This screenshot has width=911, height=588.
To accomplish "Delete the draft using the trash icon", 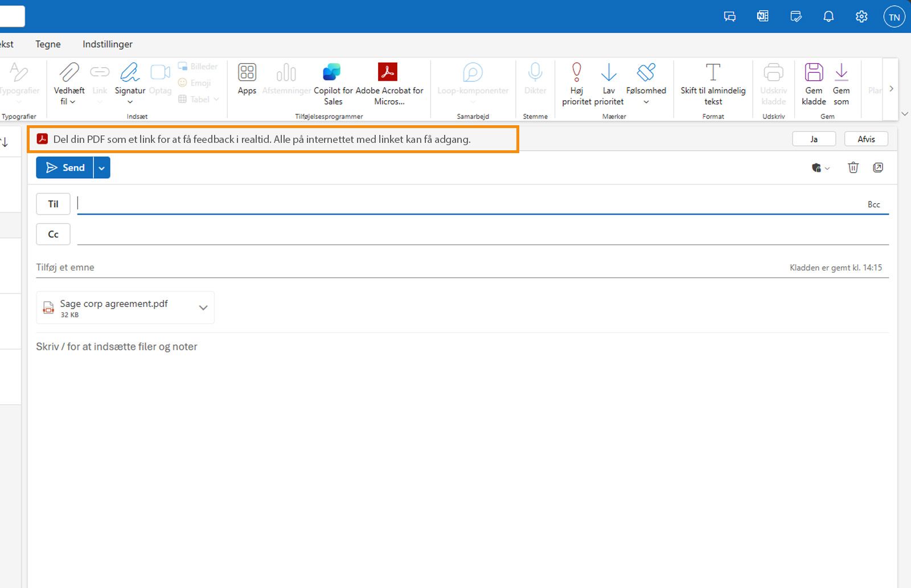I will pos(853,167).
